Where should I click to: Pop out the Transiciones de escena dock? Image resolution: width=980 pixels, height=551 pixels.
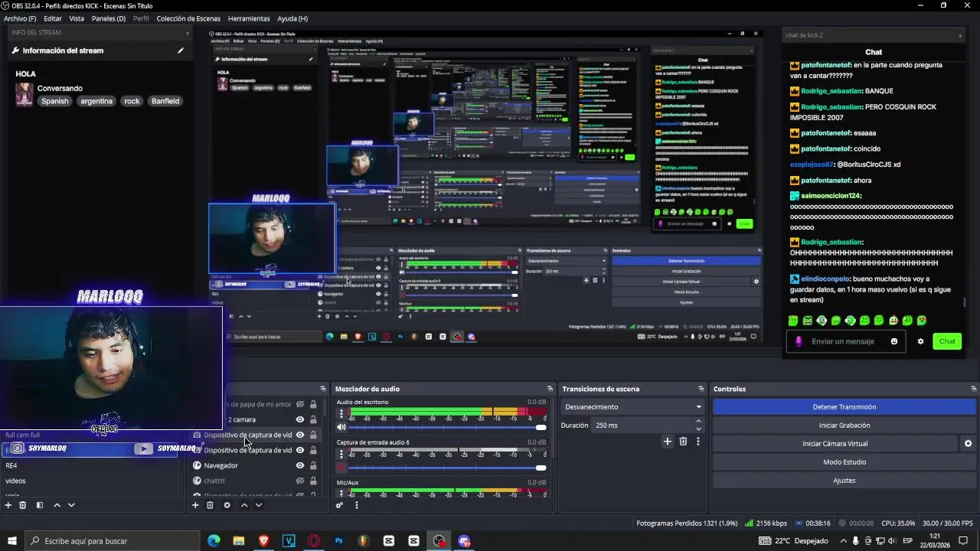click(x=701, y=389)
